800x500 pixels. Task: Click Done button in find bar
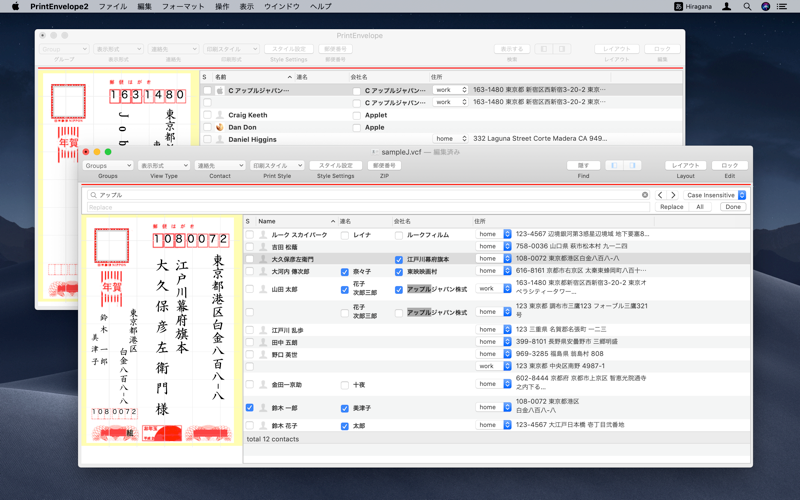[x=733, y=207]
